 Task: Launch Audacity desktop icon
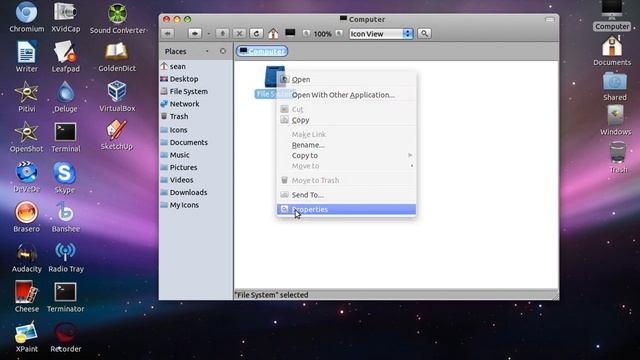pyautogui.click(x=27, y=257)
